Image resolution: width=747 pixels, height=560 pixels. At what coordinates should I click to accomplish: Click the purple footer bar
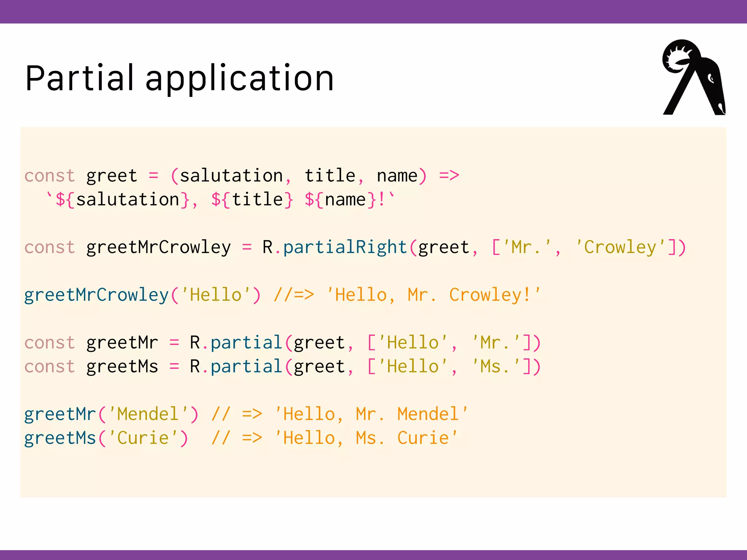tap(373, 555)
